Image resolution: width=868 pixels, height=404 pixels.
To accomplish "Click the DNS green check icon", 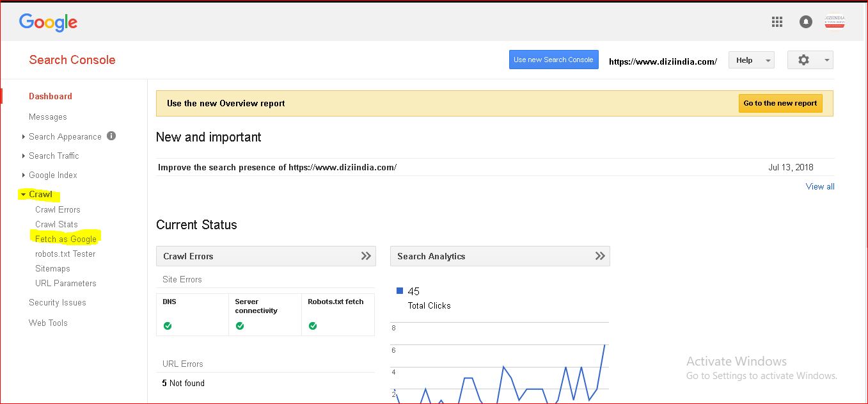I will 168,326.
